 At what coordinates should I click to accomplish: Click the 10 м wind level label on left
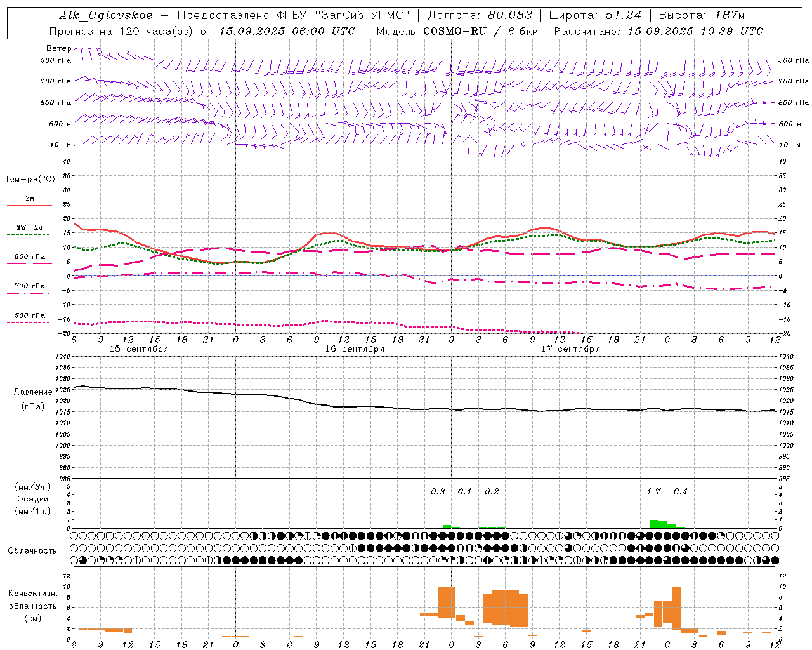(60, 145)
